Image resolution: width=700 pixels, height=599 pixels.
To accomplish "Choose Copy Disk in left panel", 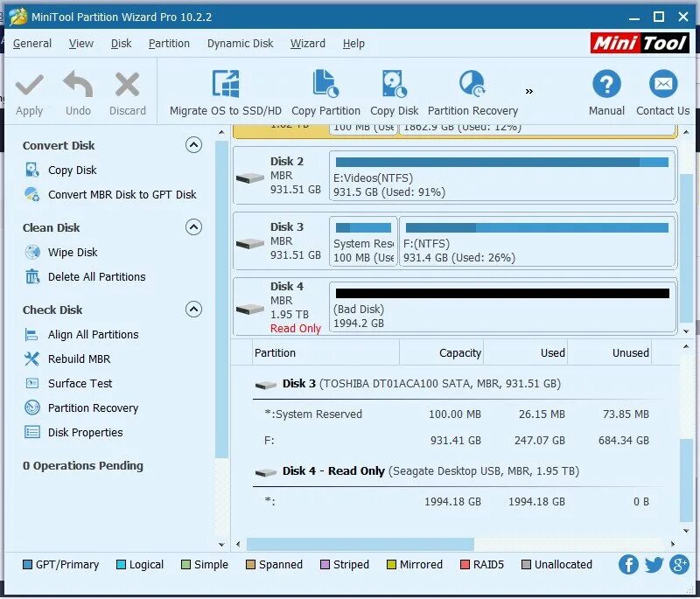I will [72, 171].
